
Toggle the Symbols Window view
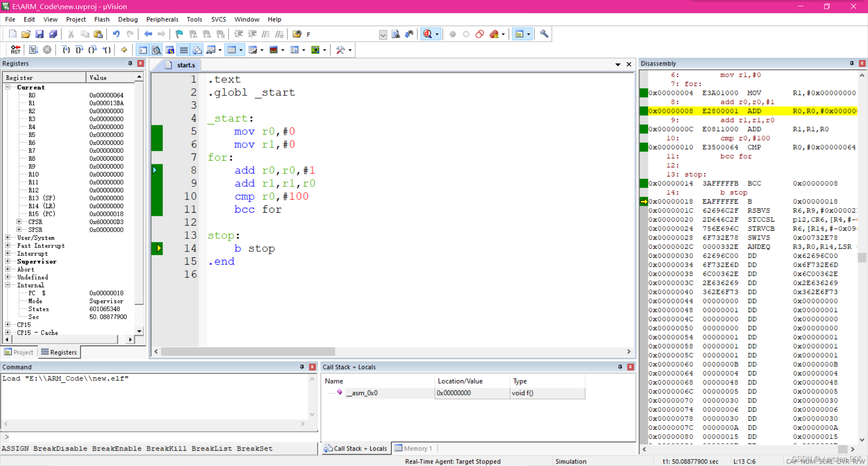coord(170,50)
